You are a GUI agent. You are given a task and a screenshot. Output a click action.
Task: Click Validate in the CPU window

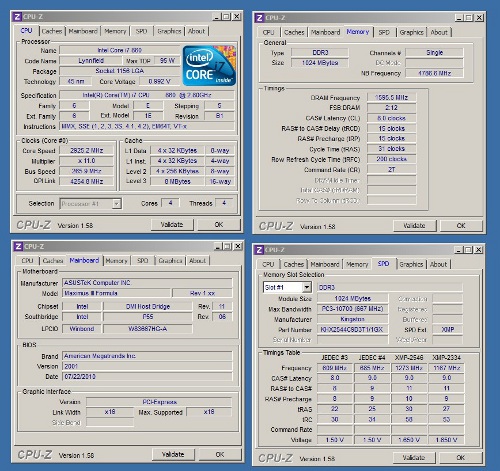(172, 225)
